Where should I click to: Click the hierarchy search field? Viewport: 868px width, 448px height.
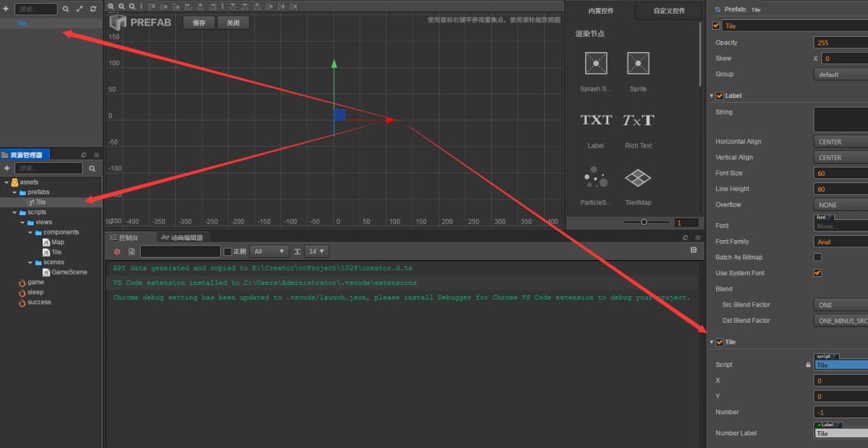pyautogui.click(x=35, y=9)
